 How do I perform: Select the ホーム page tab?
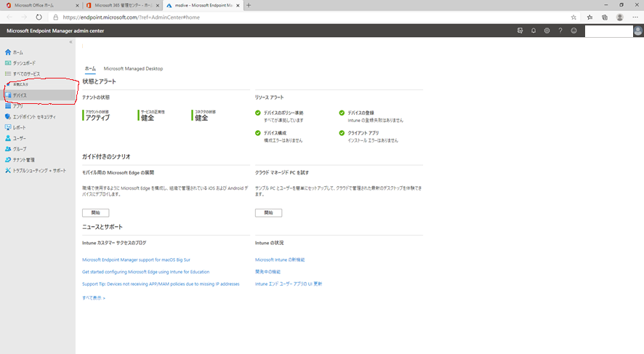tap(90, 68)
